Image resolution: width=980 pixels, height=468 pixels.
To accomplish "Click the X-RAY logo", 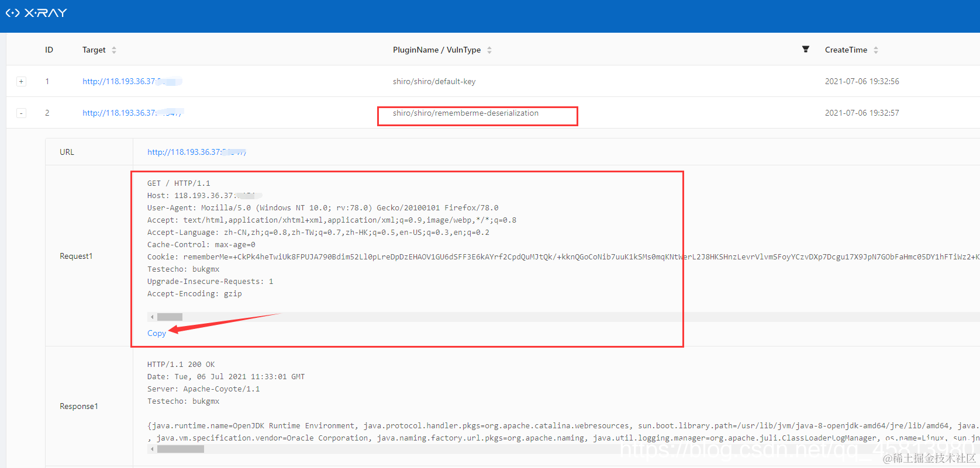I will point(36,13).
